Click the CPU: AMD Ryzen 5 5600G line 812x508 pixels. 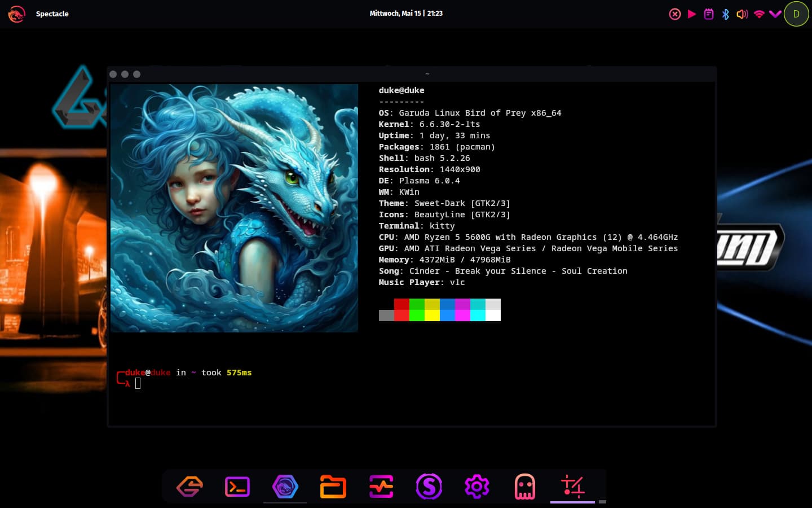(x=528, y=237)
